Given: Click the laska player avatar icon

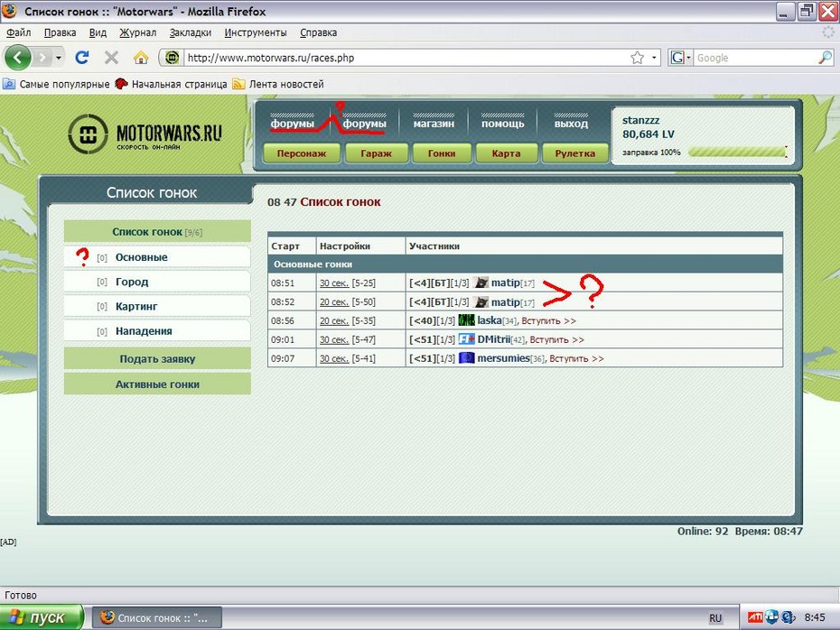Looking at the screenshot, I should (466, 320).
